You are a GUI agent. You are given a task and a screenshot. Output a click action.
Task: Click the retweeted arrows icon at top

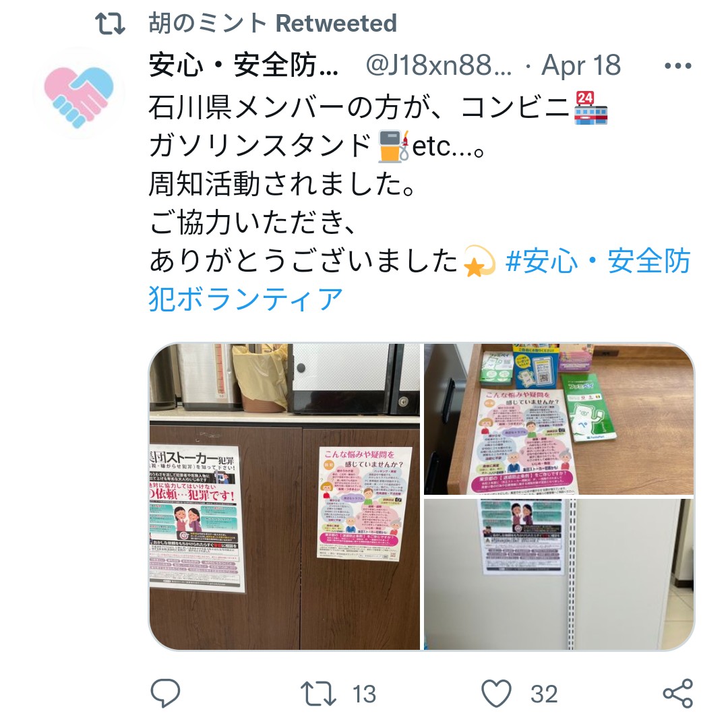click(x=110, y=24)
